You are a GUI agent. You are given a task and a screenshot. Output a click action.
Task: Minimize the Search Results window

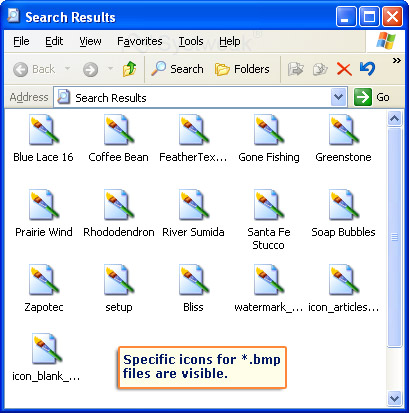tap(346, 17)
